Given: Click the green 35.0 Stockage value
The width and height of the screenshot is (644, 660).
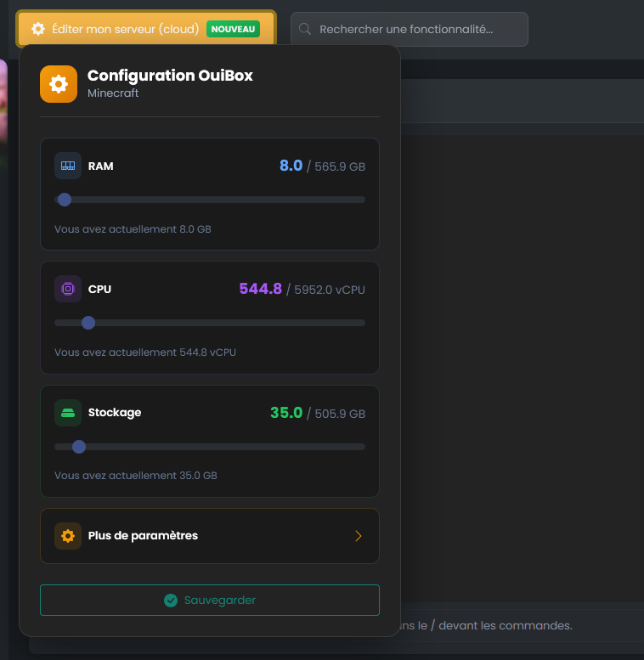Looking at the screenshot, I should click(286, 413).
